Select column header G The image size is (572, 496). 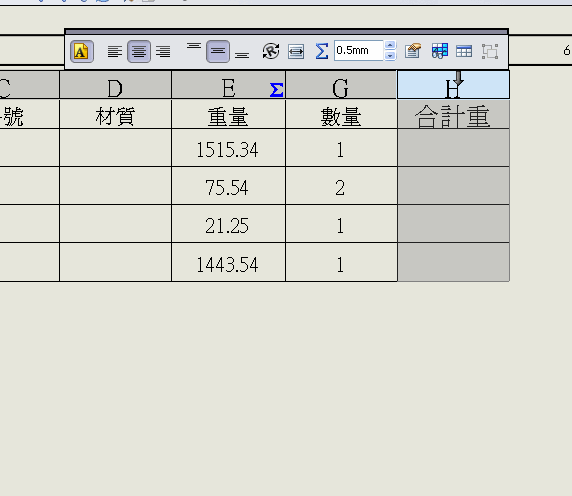[x=341, y=85]
